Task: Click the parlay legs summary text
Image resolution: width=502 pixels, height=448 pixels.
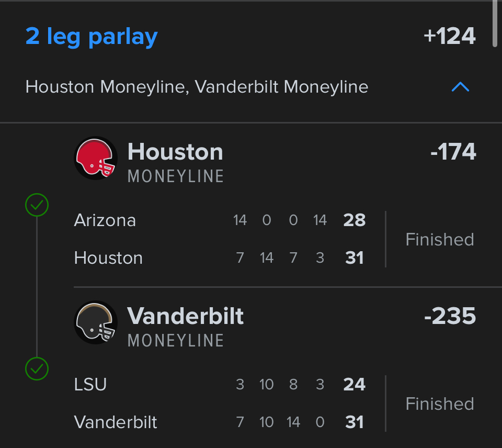Action: pyautogui.click(x=197, y=87)
